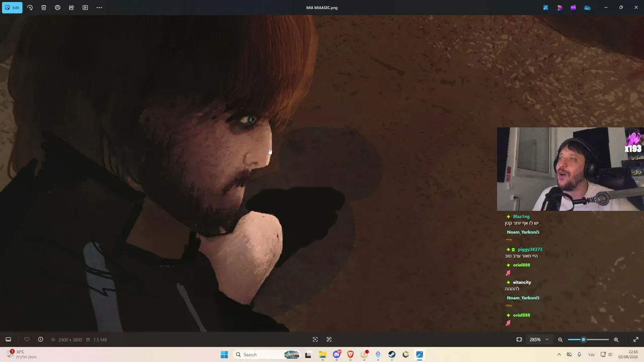Open the Windows Start menu
This screenshot has width=644, height=362.
pos(224,354)
